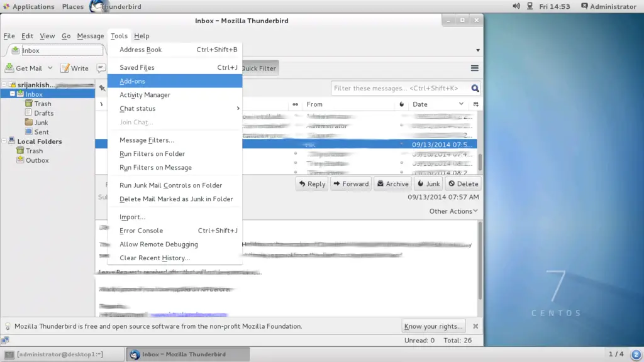Click the magnifier icon in filter box
644x362 pixels.
pos(475,88)
